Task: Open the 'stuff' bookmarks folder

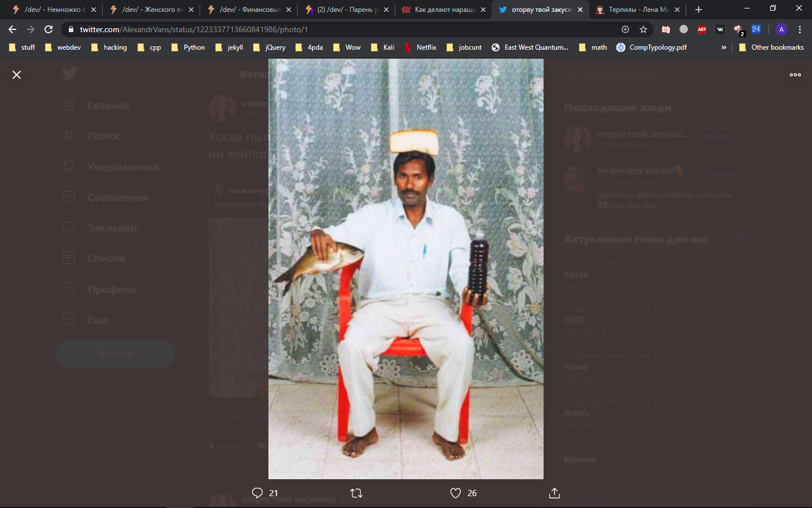Action: 22,47
